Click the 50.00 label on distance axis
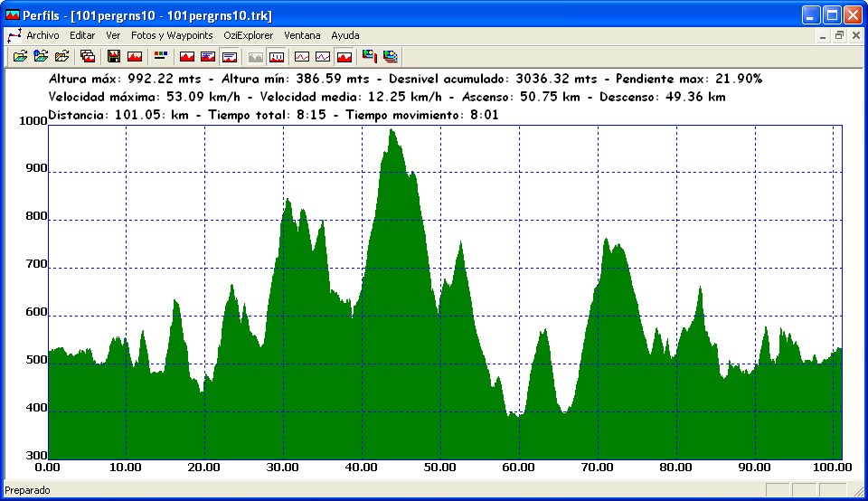The height and width of the screenshot is (501, 868). pos(440,468)
